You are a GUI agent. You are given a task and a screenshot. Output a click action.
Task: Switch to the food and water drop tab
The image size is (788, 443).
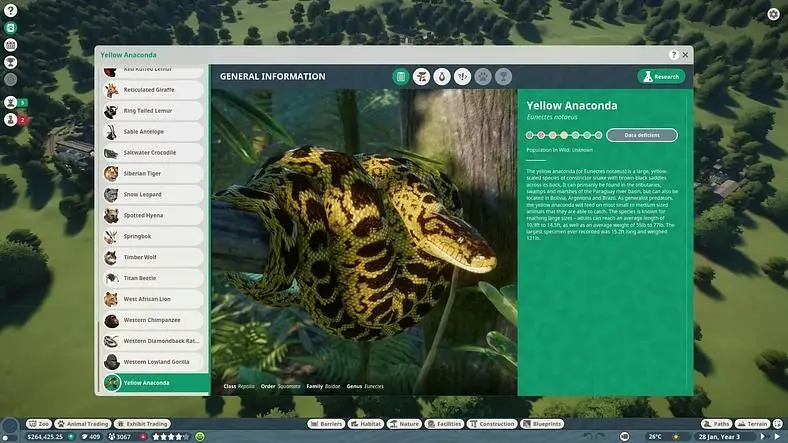pyautogui.click(x=442, y=77)
